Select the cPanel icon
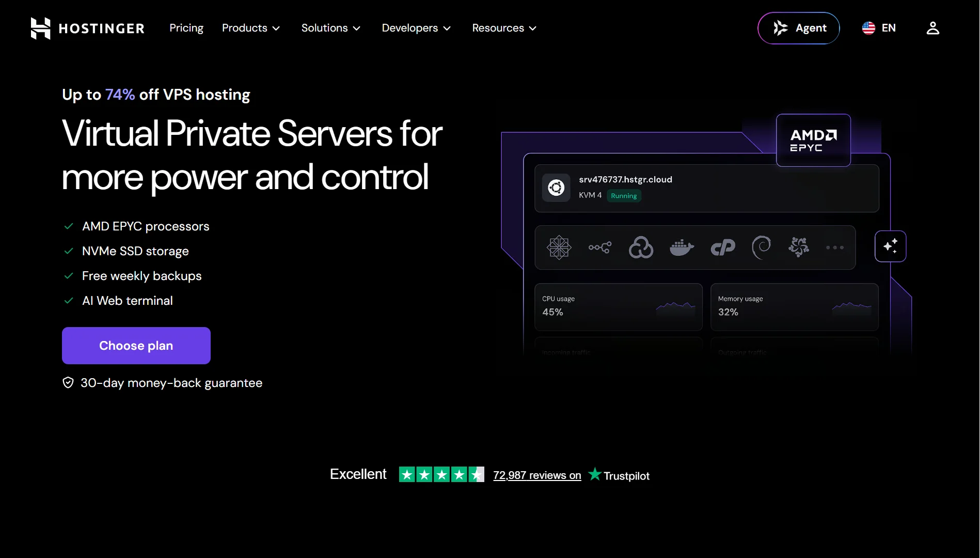This screenshot has width=980, height=558. (723, 247)
